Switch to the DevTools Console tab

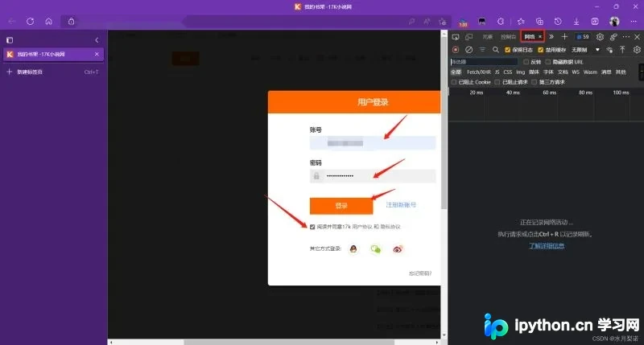[x=508, y=37]
